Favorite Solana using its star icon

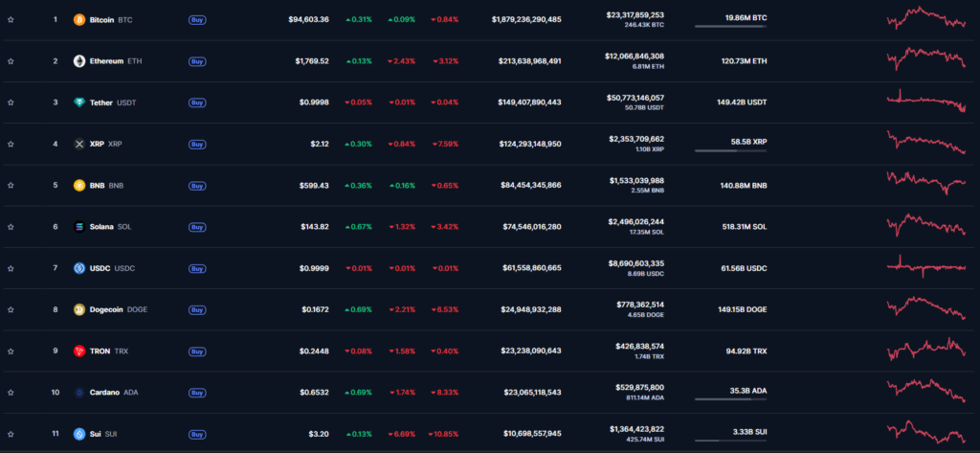tap(11, 226)
